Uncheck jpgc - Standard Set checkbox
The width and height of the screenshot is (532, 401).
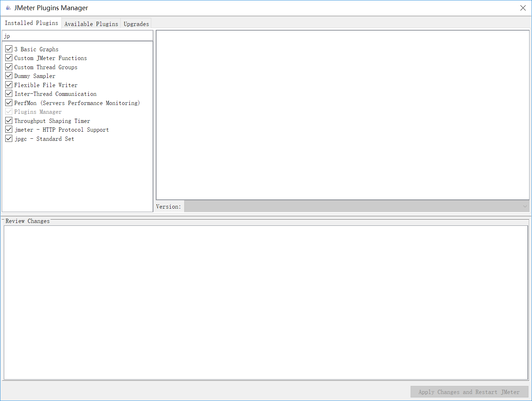pyautogui.click(x=9, y=138)
